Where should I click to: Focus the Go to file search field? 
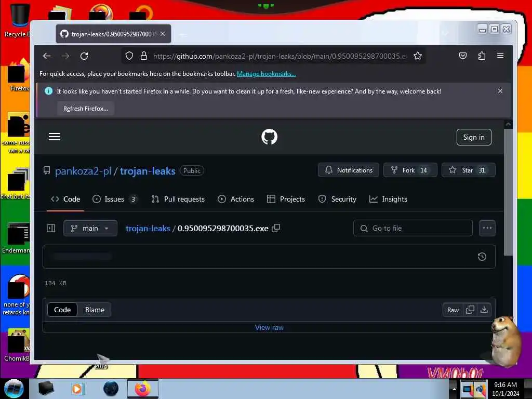(x=413, y=228)
